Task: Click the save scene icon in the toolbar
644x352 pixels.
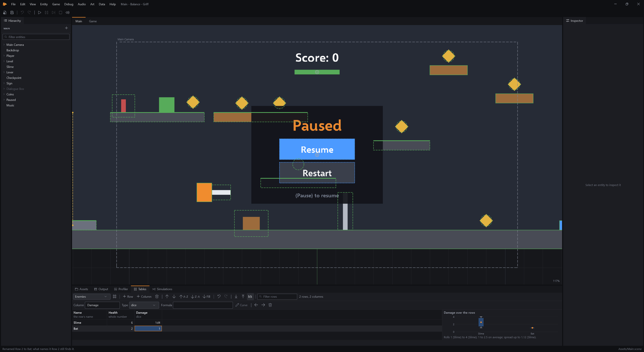Action: (x=12, y=12)
